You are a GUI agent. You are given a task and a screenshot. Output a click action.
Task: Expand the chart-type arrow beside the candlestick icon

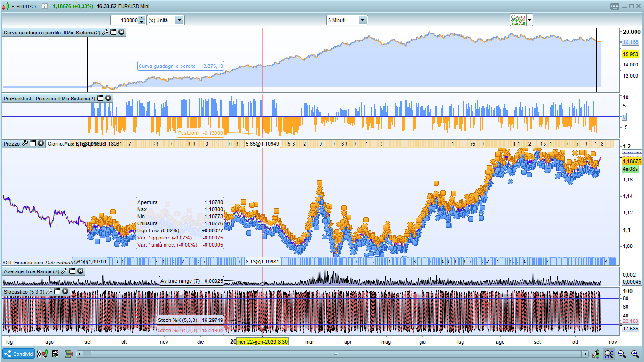12,7
